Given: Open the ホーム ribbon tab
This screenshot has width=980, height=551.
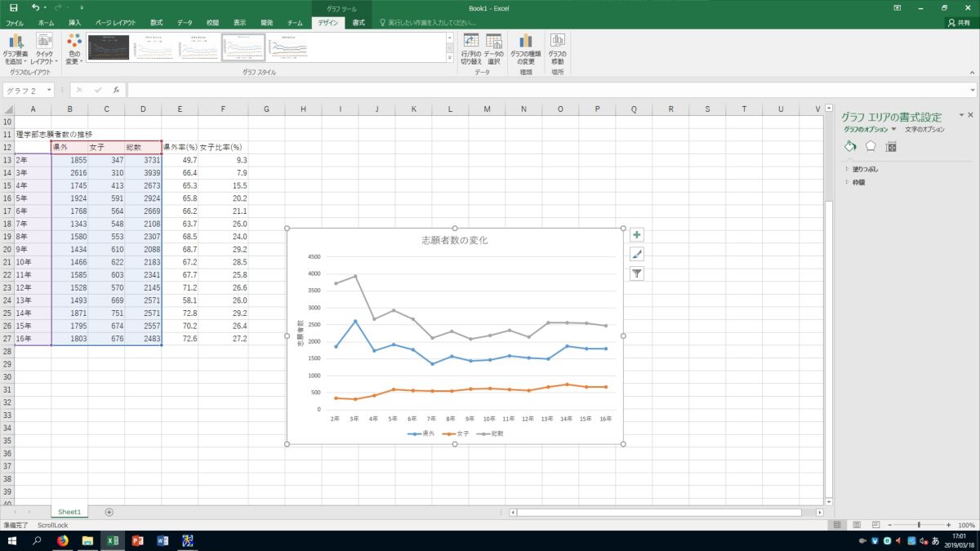Looking at the screenshot, I should pyautogui.click(x=47, y=23).
